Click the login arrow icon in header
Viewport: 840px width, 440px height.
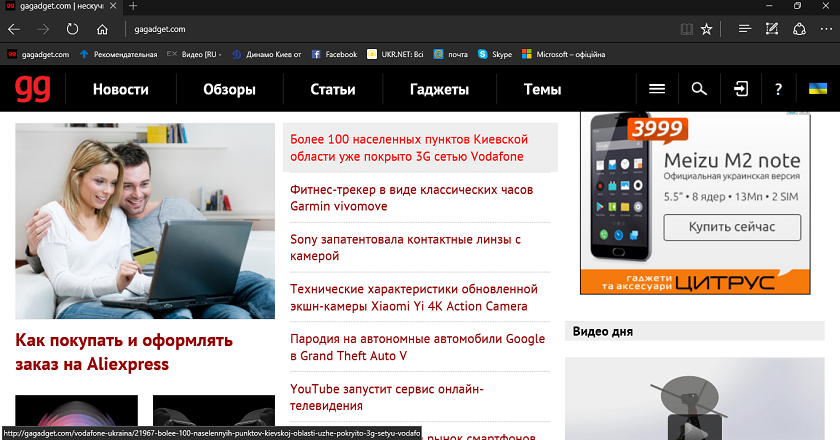tap(741, 89)
